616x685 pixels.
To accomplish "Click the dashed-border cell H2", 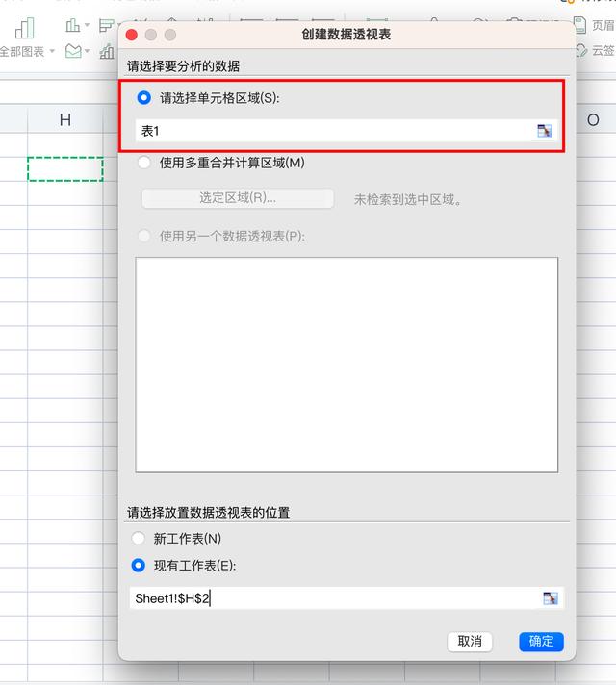I will 65,168.
